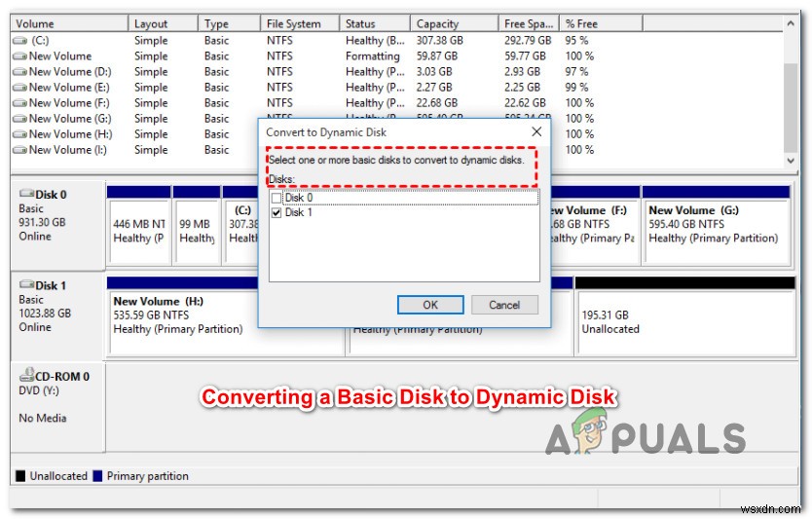The height and width of the screenshot is (519, 812).
Task: Sort by Volume column header
Action: pyautogui.click(x=69, y=23)
